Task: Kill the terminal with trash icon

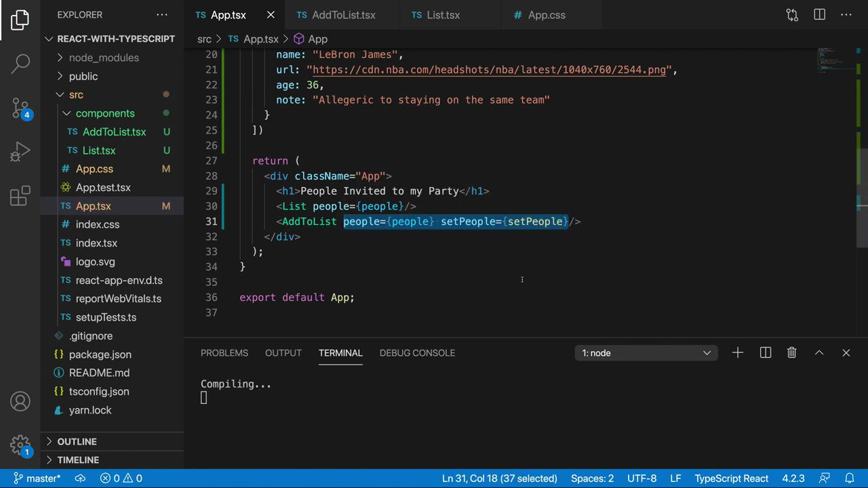Action: pos(791,352)
